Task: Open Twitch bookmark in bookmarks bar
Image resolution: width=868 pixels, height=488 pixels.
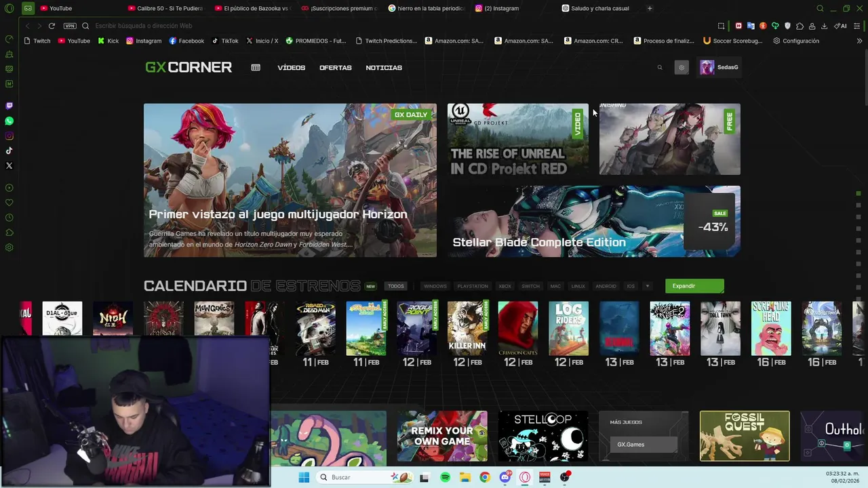Action: tap(37, 41)
